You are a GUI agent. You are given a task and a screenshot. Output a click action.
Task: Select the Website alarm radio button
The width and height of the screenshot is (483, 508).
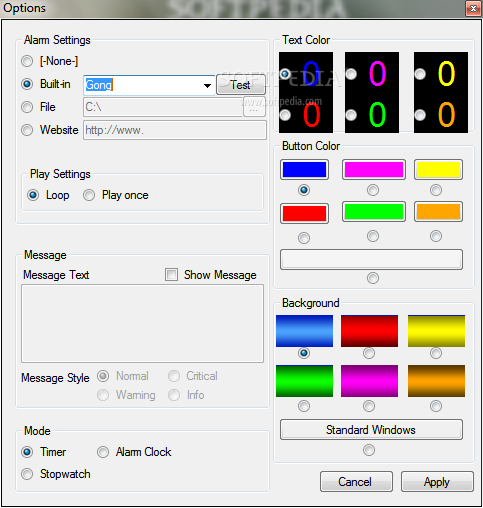27,130
